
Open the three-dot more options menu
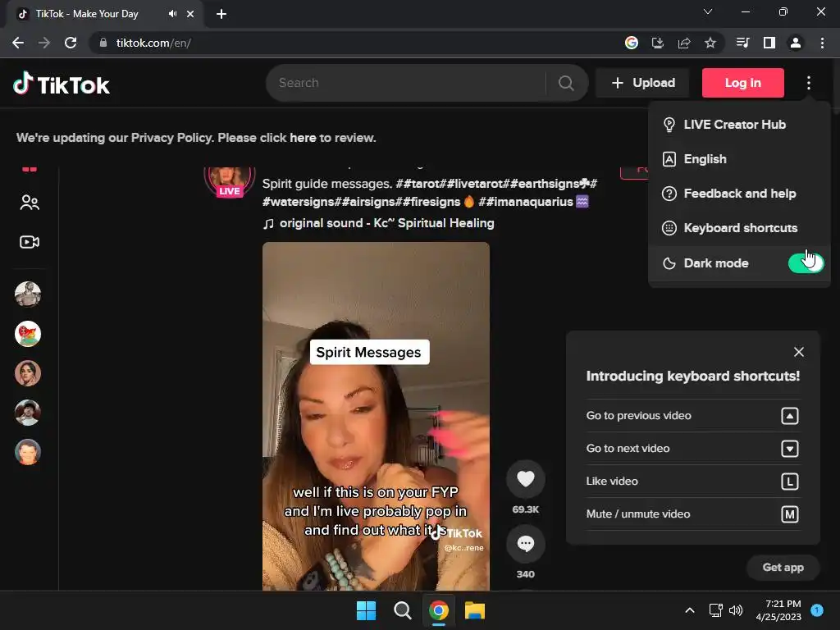click(x=808, y=83)
